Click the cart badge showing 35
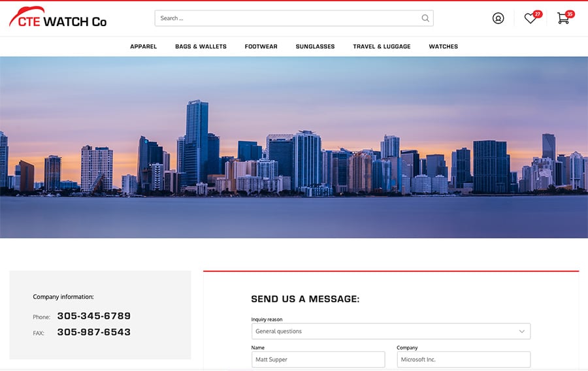Image resolution: width=588 pixels, height=371 pixels. click(570, 14)
